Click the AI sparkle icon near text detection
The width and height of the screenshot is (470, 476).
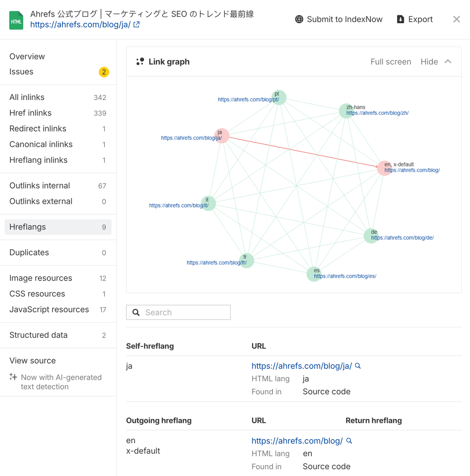coord(13,377)
